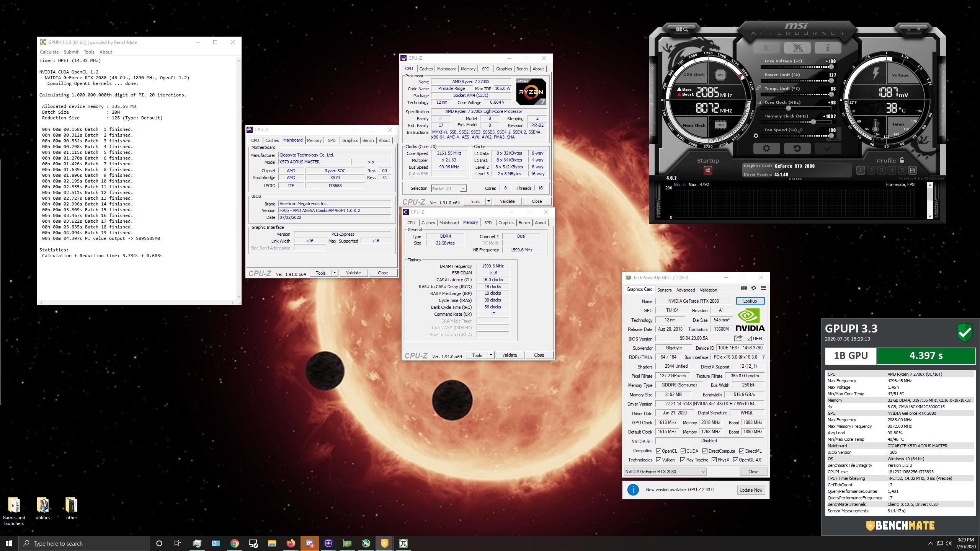Select Afterburner profile slot 1

[x=861, y=170]
